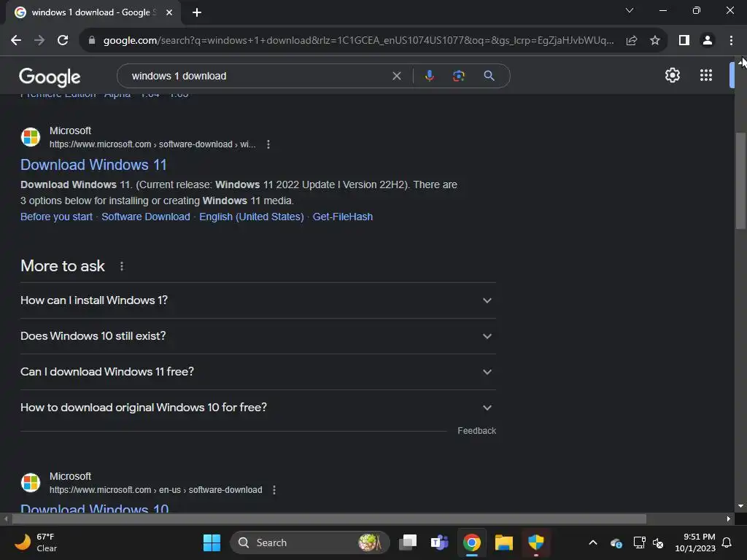The width and height of the screenshot is (747, 560).
Task: Open the tab search dropdown
Action: [630, 10]
